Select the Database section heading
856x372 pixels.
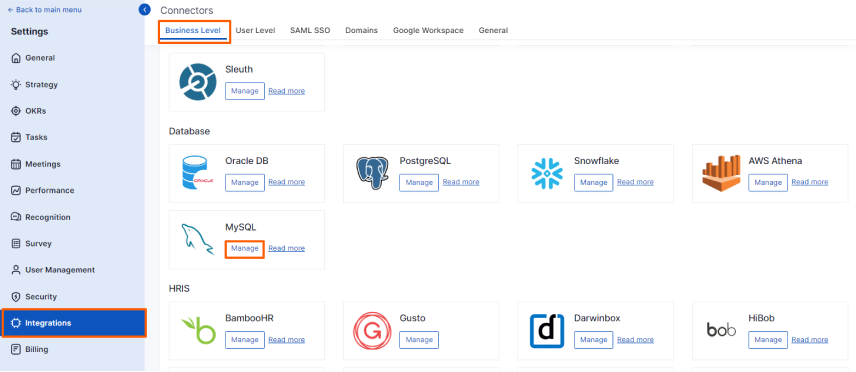pos(189,131)
